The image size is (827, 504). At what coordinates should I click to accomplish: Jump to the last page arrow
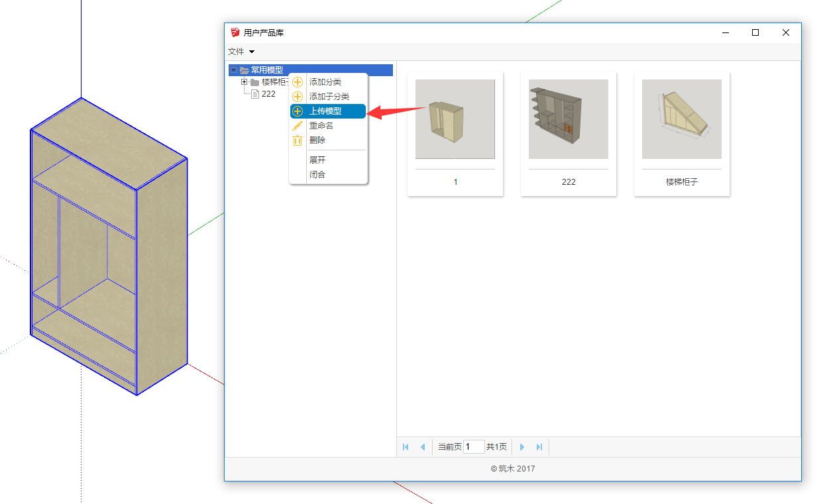pyautogui.click(x=539, y=447)
